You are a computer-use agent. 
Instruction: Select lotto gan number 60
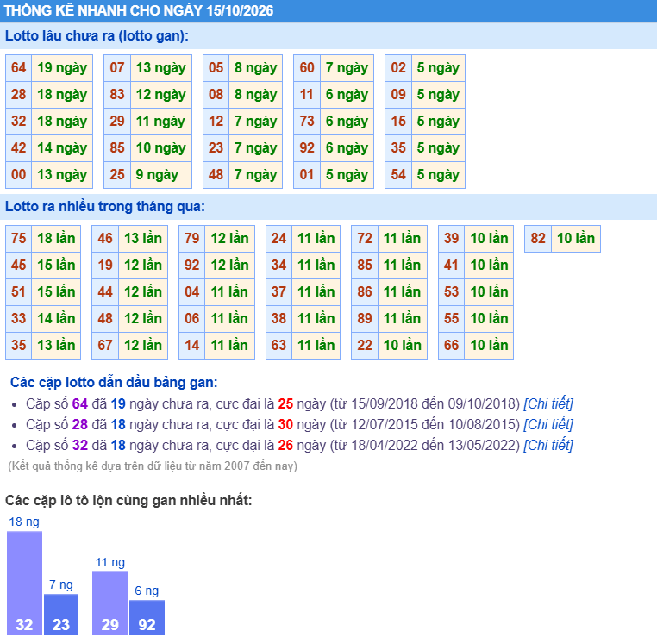[307, 68]
